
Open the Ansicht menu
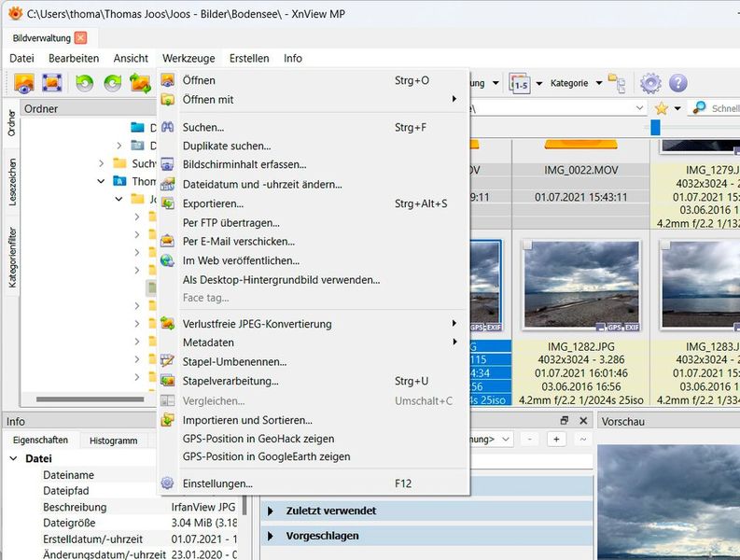tap(131, 58)
